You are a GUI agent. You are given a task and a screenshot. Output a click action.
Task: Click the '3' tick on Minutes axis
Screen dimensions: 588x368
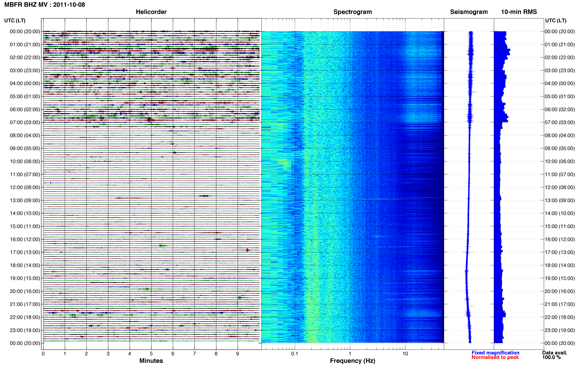click(108, 354)
